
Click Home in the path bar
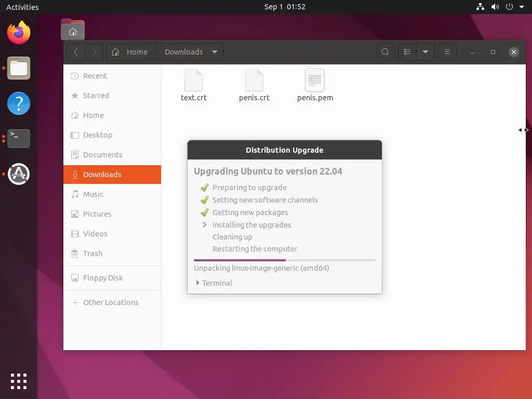click(x=131, y=52)
